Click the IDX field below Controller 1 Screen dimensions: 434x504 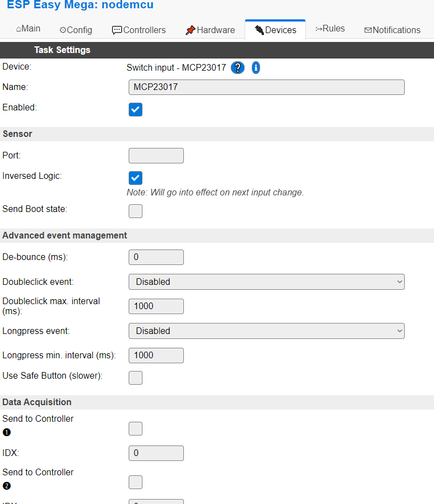coord(156,453)
